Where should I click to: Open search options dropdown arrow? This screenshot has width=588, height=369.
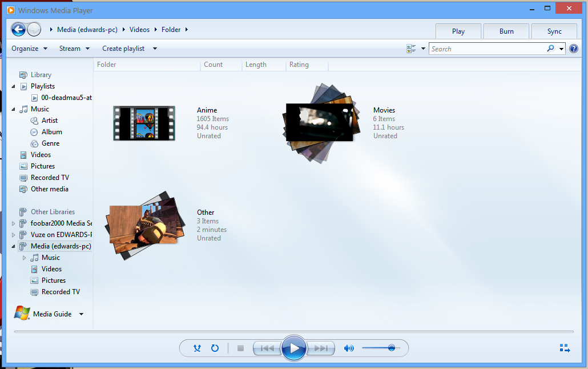pos(561,49)
